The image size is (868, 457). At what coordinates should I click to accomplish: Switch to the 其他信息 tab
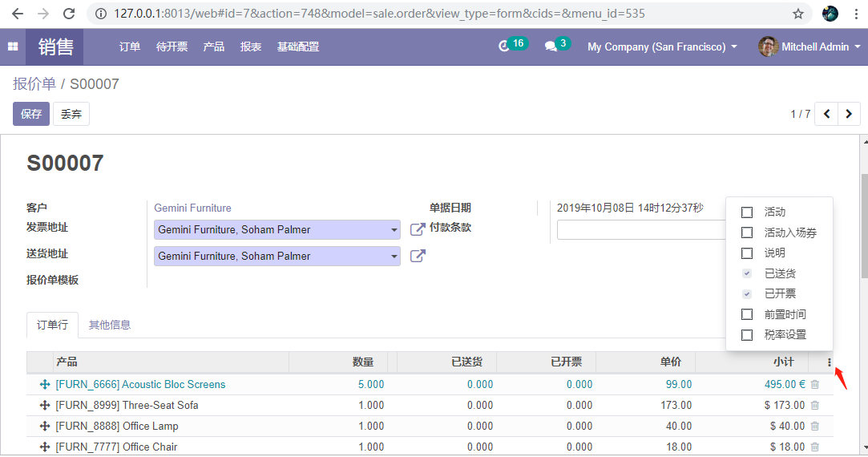click(110, 325)
